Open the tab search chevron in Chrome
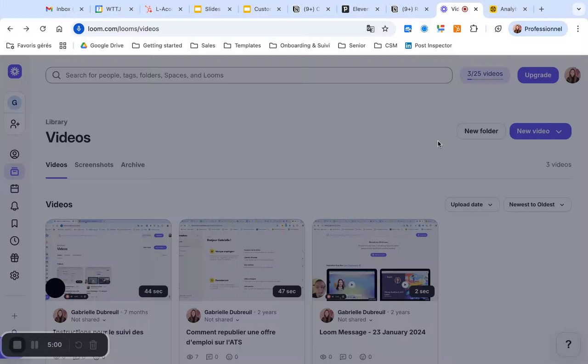Image resolution: width=588 pixels, height=364 pixels. [578, 9]
